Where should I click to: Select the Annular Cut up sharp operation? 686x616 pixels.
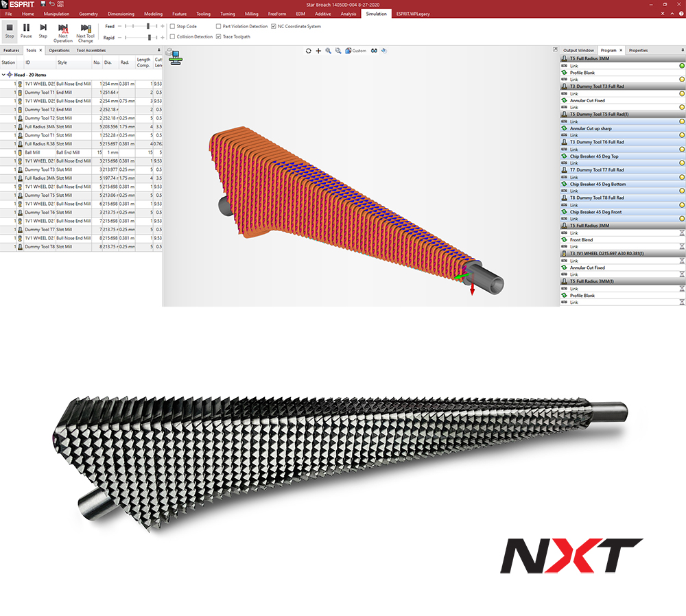pos(623,129)
